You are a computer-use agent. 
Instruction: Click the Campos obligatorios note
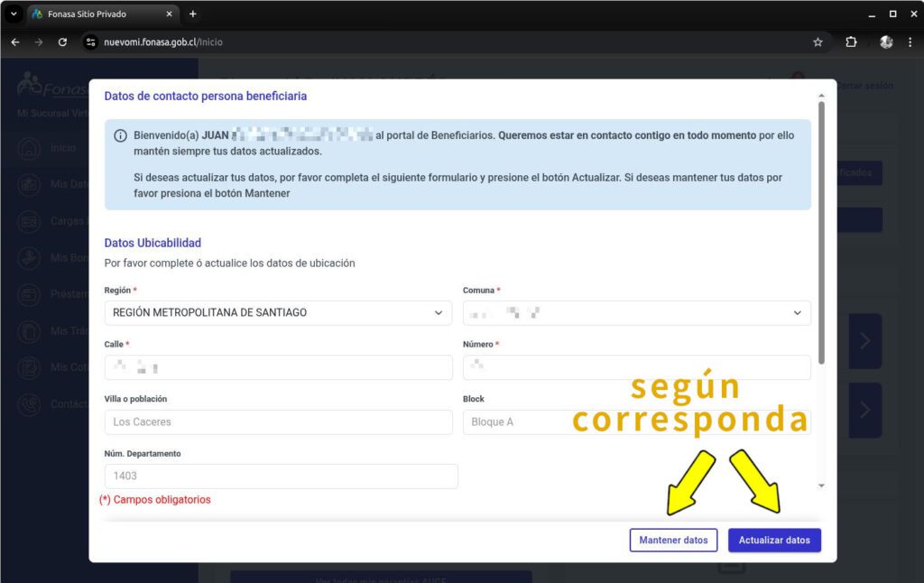coord(155,500)
